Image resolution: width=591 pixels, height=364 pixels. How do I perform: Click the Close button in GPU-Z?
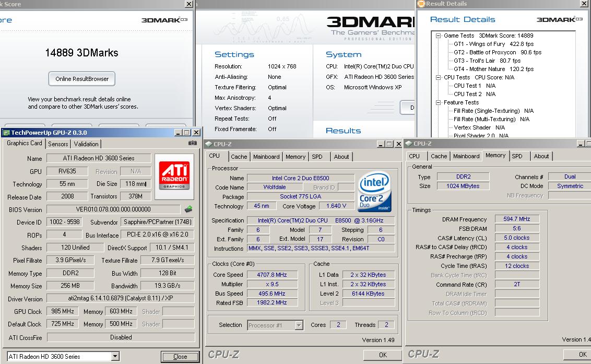180,357
